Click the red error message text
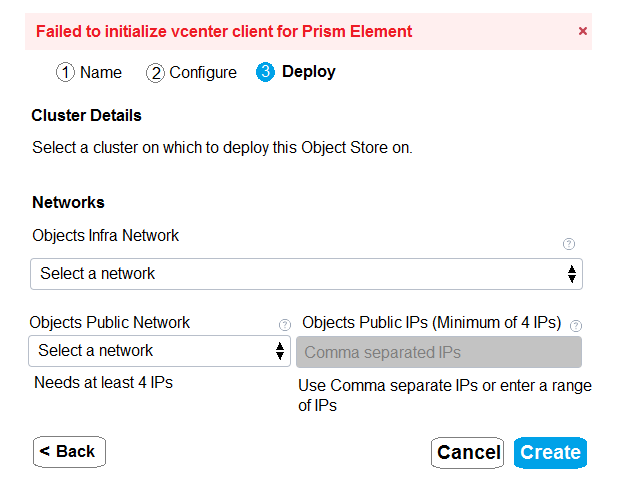633x497 pixels. 224,31
